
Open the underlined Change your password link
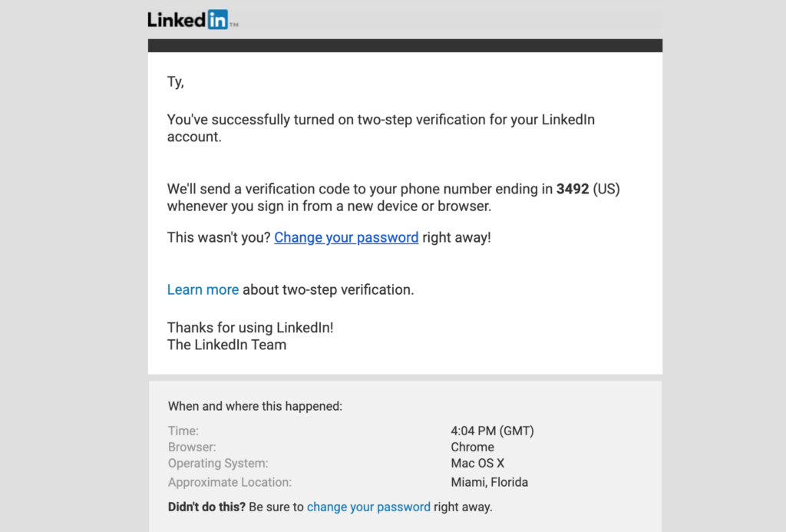[346, 237]
